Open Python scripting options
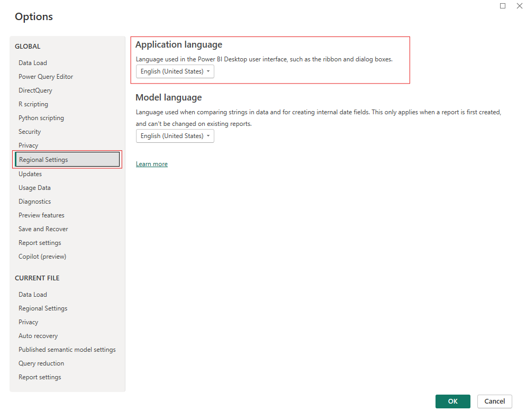 (41, 117)
